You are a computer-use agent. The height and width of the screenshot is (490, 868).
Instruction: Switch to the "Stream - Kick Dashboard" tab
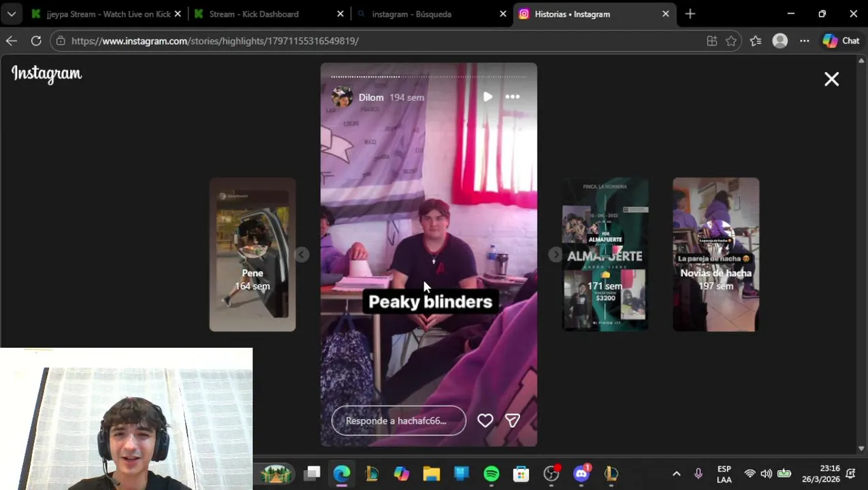[254, 14]
